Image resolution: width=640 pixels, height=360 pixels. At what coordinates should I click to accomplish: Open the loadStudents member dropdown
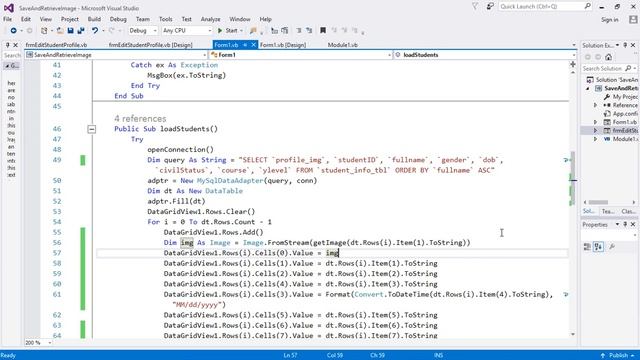484,55
